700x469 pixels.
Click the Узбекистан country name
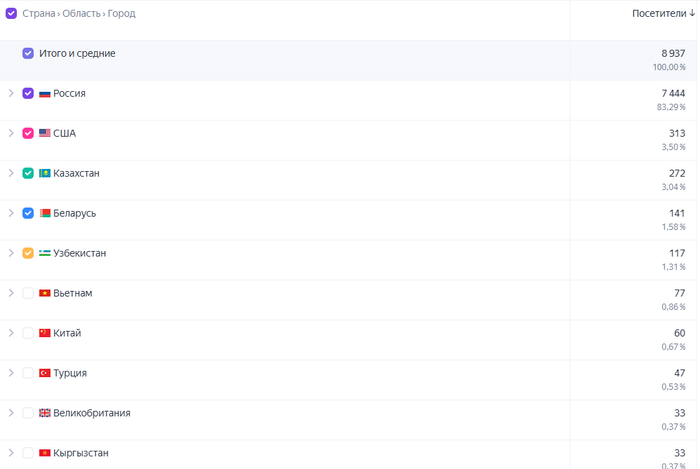(79, 253)
